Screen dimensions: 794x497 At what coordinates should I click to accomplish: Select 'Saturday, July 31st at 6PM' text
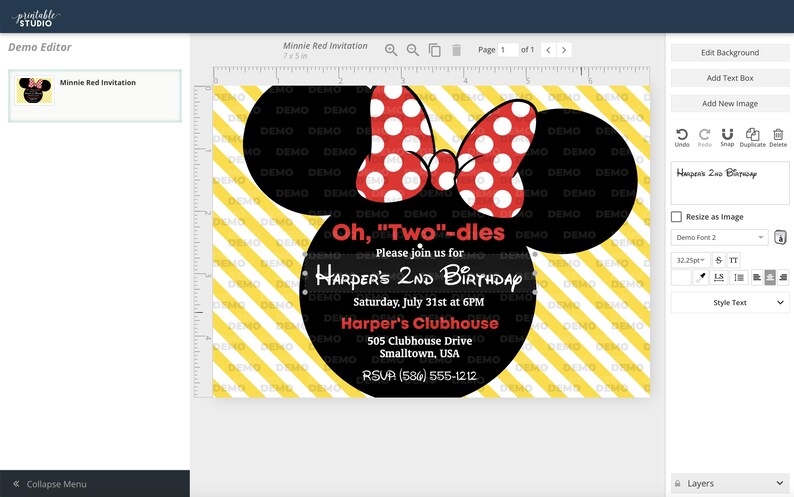pos(419,302)
